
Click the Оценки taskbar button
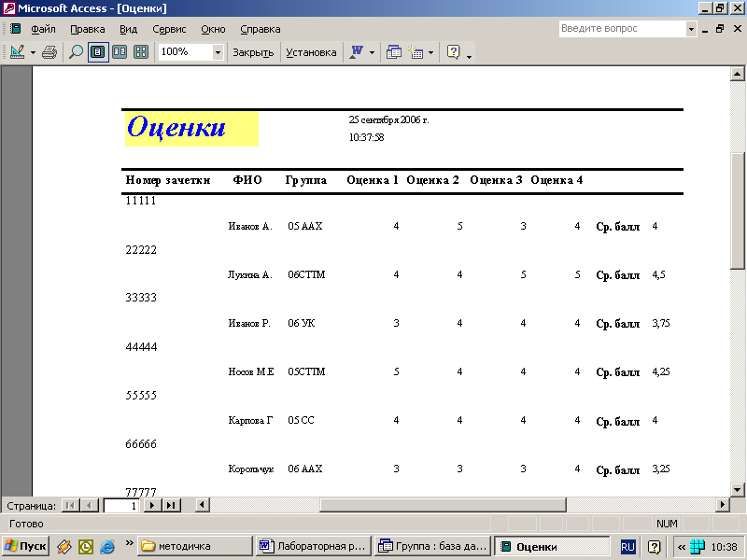552,546
